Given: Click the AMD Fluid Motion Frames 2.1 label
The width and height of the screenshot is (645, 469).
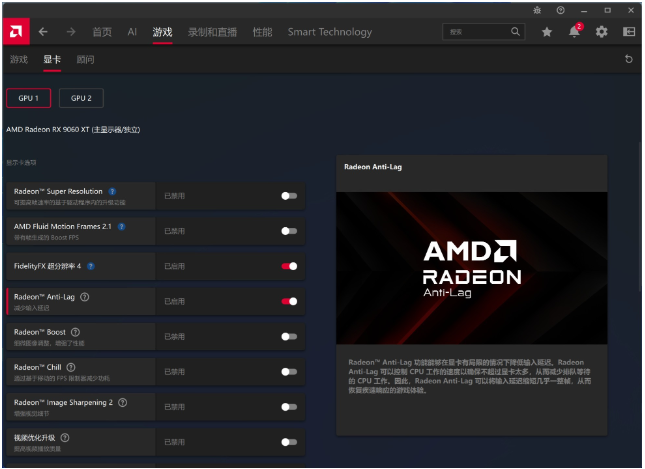Looking at the screenshot, I should coord(63,226).
